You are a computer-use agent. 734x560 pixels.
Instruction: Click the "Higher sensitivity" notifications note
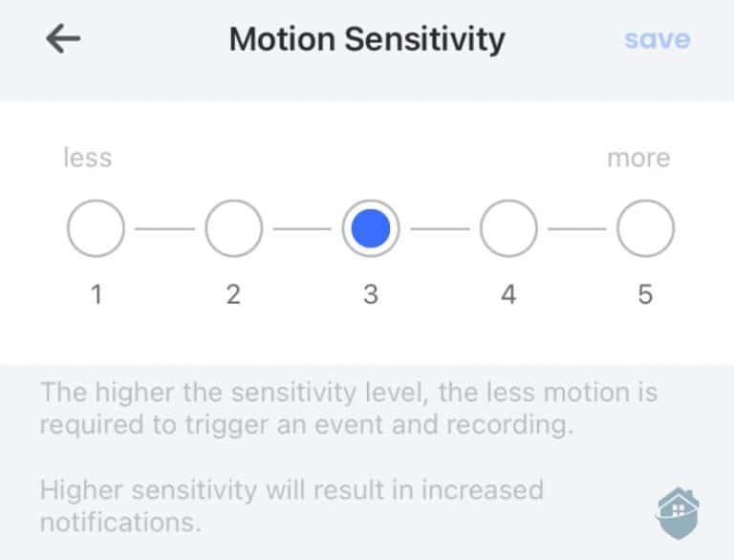[291, 506]
